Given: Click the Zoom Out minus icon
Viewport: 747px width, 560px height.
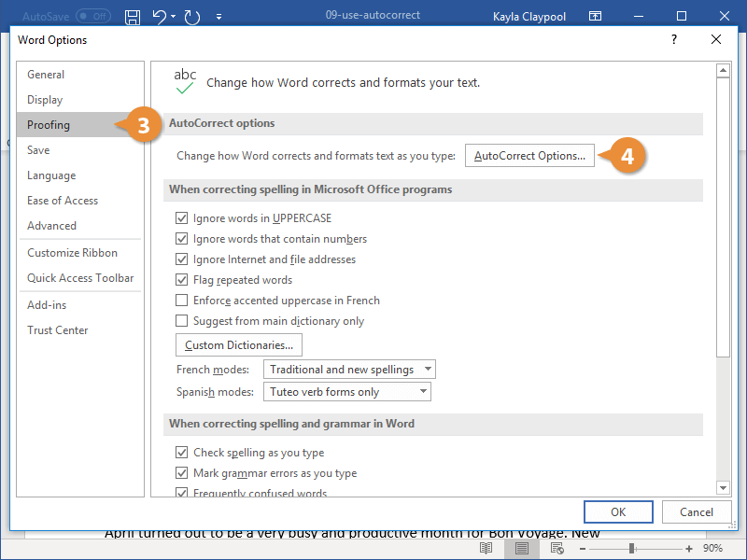Looking at the screenshot, I should click(585, 548).
